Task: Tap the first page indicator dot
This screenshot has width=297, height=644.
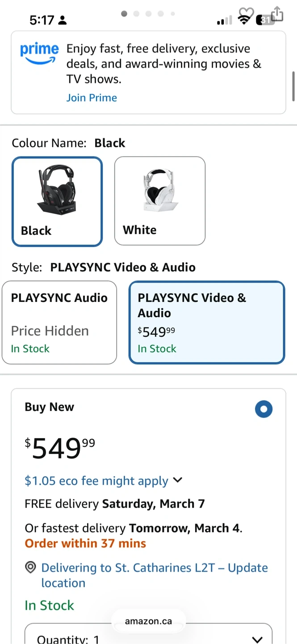Action: tap(124, 14)
